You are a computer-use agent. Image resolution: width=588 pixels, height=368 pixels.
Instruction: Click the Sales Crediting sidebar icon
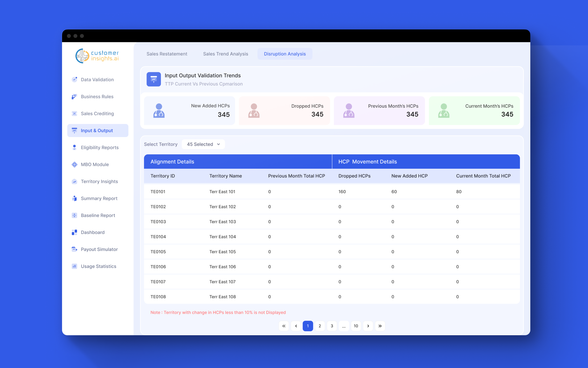74,114
